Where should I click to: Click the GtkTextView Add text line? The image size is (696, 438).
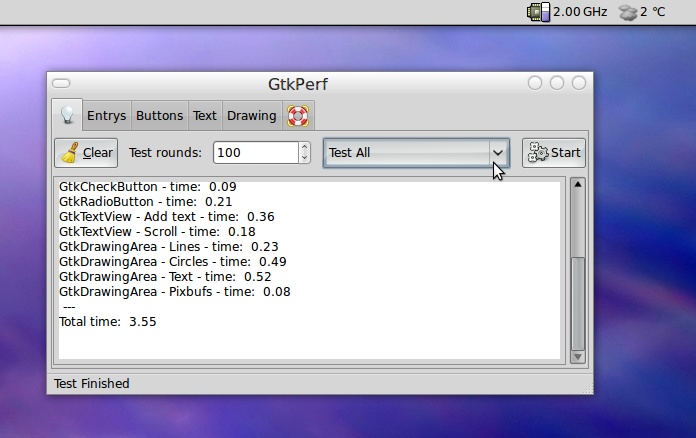[x=167, y=217]
